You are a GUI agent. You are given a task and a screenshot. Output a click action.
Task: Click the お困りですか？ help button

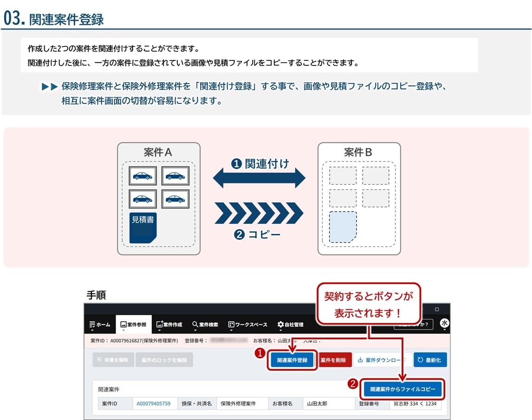pyautogui.click(x=414, y=324)
